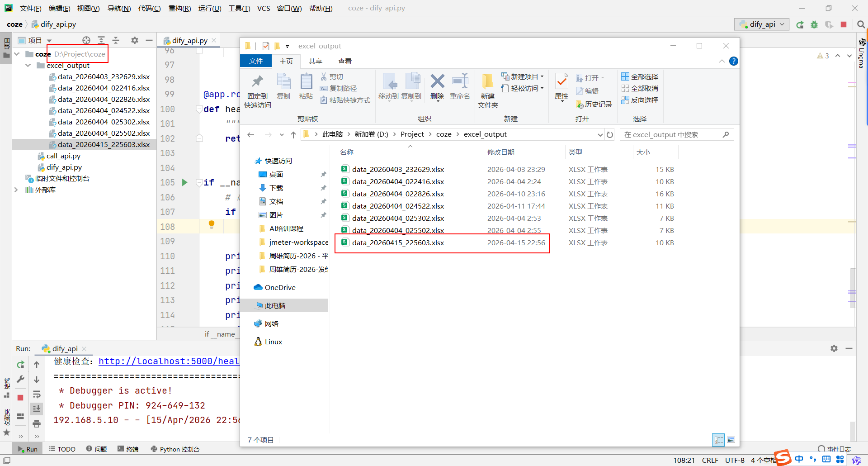Click the pin to quick access icon
The width and height of the screenshot is (868, 466).
point(257,82)
